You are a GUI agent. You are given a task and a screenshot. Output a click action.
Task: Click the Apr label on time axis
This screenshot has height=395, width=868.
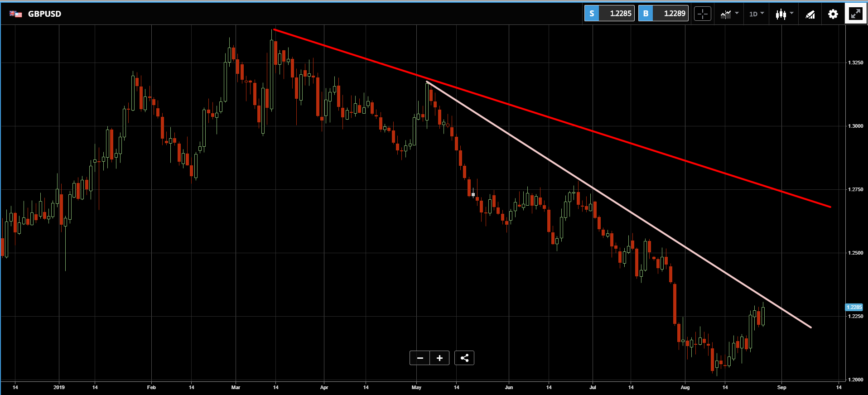[324, 387]
